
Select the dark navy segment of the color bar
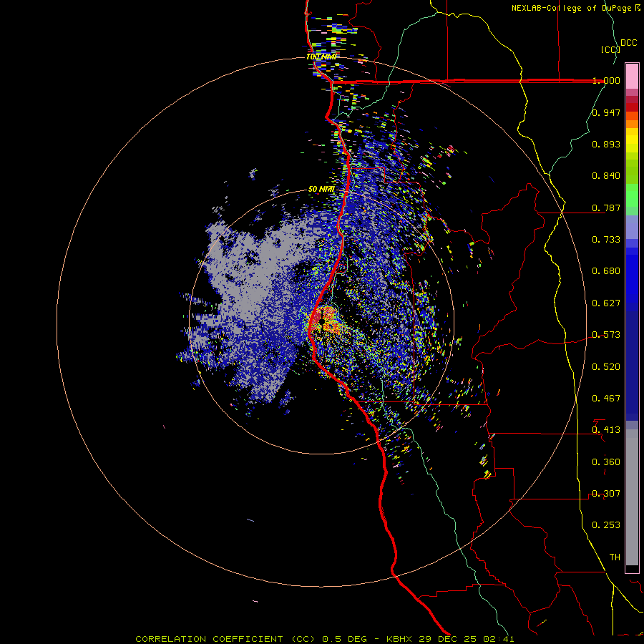click(x=632, y=366)
